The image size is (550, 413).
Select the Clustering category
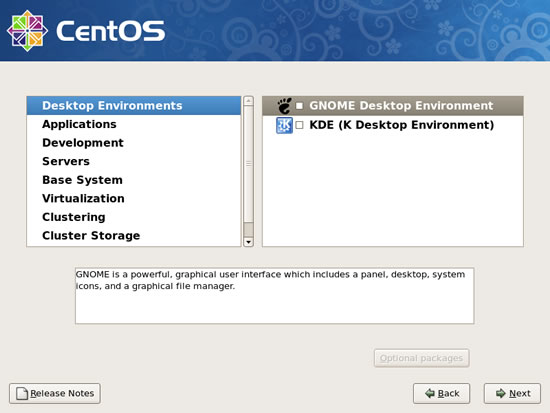134,217
